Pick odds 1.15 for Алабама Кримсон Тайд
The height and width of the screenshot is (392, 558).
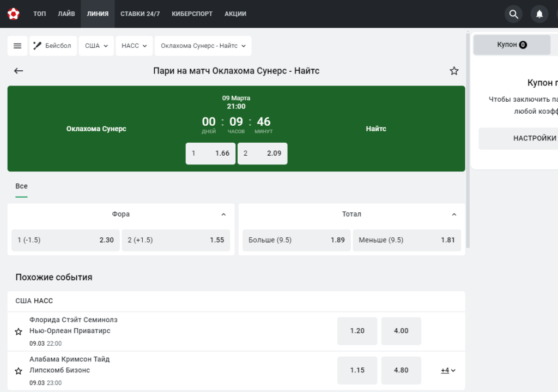357,371
